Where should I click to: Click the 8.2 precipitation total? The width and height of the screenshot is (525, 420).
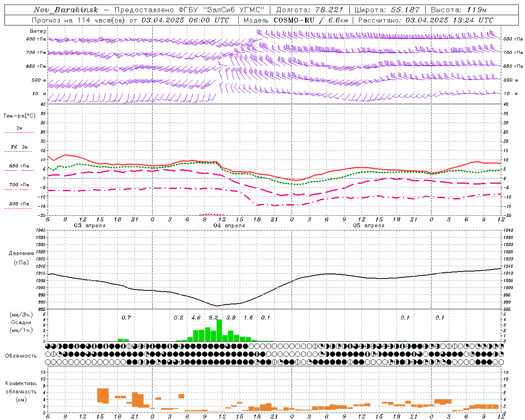click(214, 317)
